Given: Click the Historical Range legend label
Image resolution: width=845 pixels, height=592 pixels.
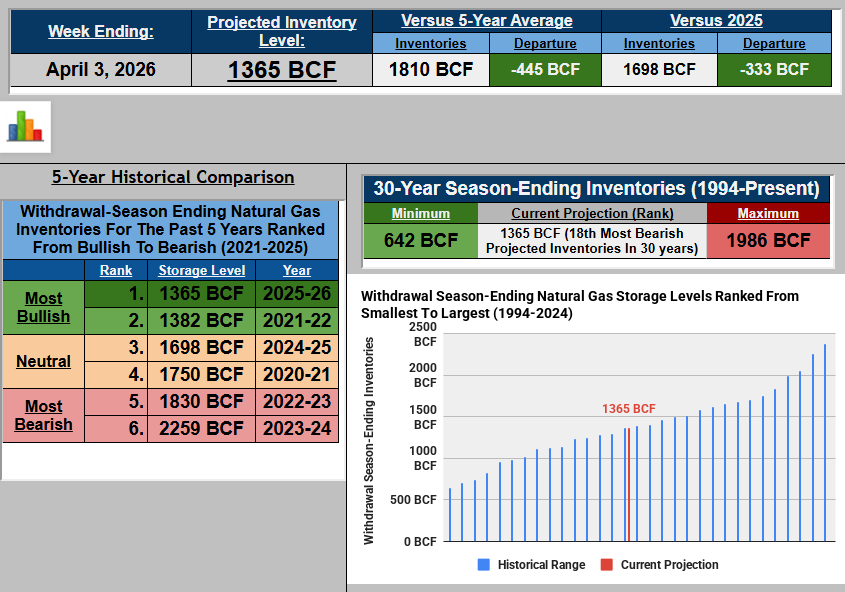Looking at the screenshot, I should [542, 565].
